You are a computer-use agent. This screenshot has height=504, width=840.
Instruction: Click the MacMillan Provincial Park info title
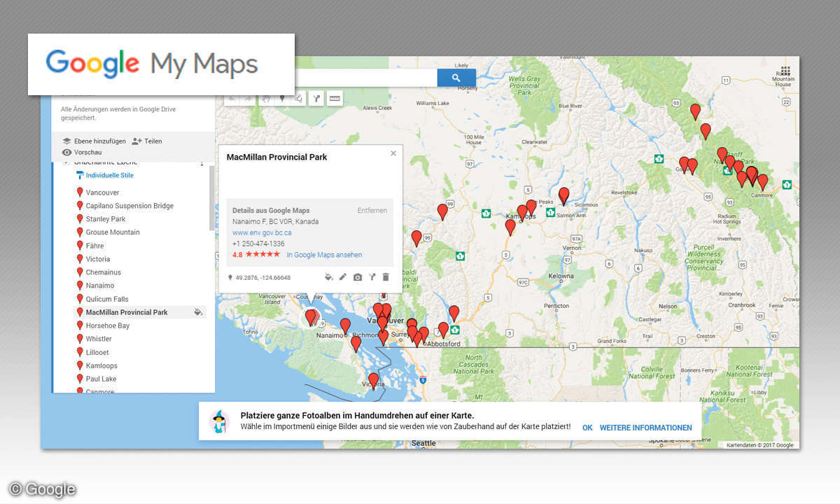tap(276, 157)
